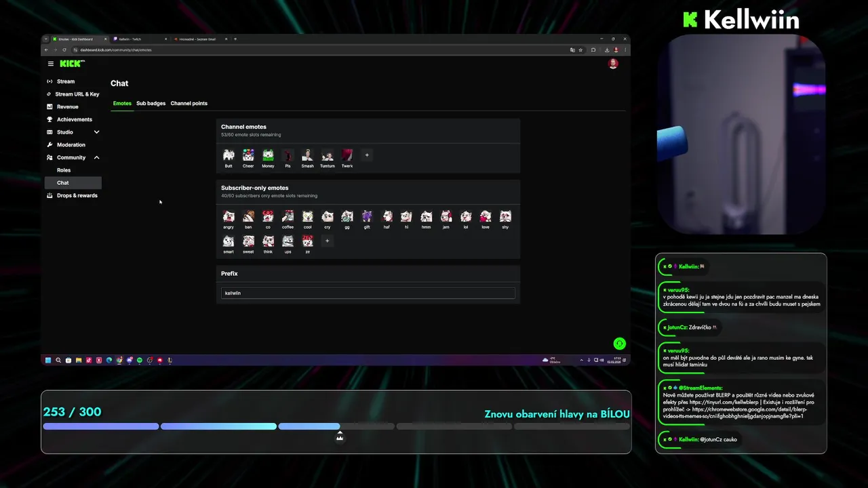This screenshot has width=868, height=488.
Task: Open Drops & rewards in sidebar
Action: pyautogui.click(x=73, y=195)
